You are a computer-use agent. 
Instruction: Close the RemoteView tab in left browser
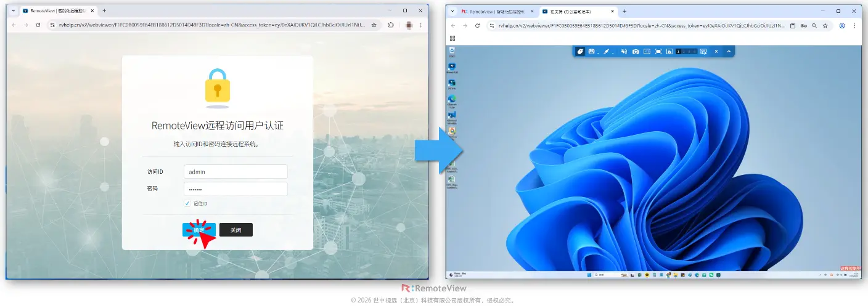[x=92, y=11]
